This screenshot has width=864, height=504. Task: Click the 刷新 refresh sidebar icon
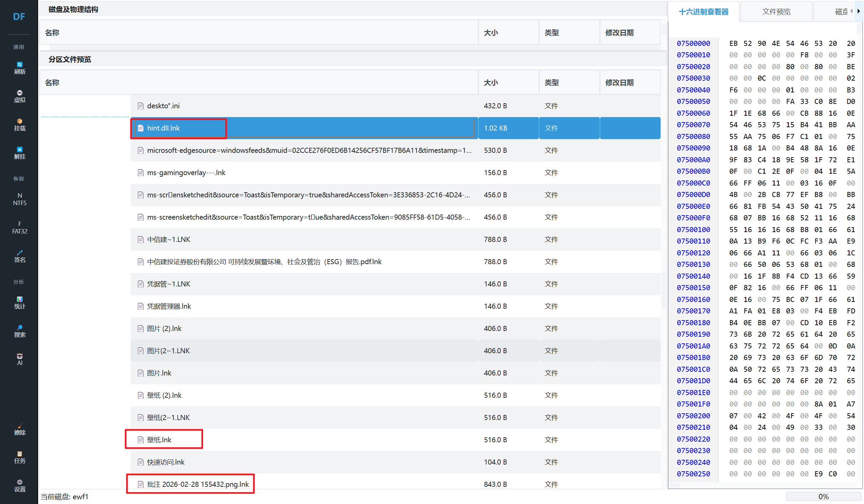20,68
